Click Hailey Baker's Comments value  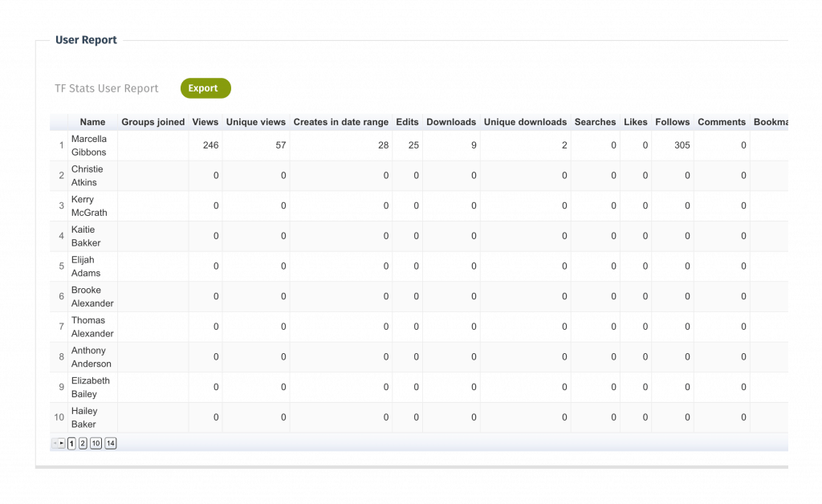pos(743,417)
